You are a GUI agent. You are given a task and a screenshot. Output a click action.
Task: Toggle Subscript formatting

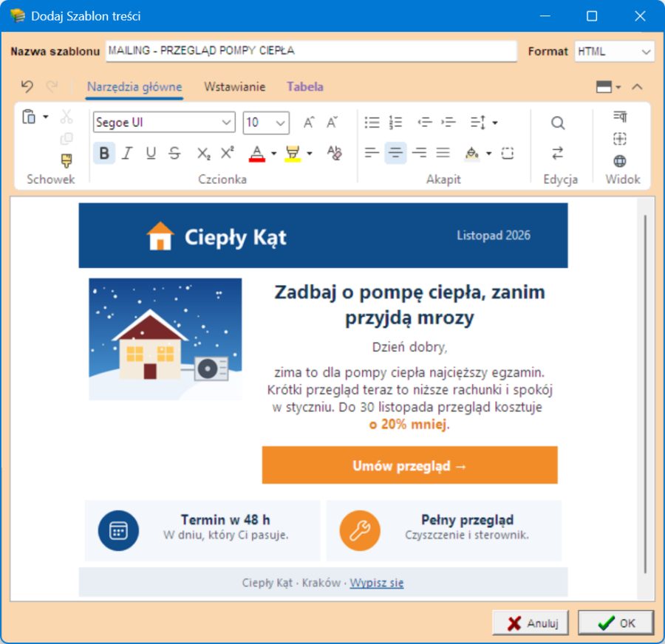[x=204, y=153]
